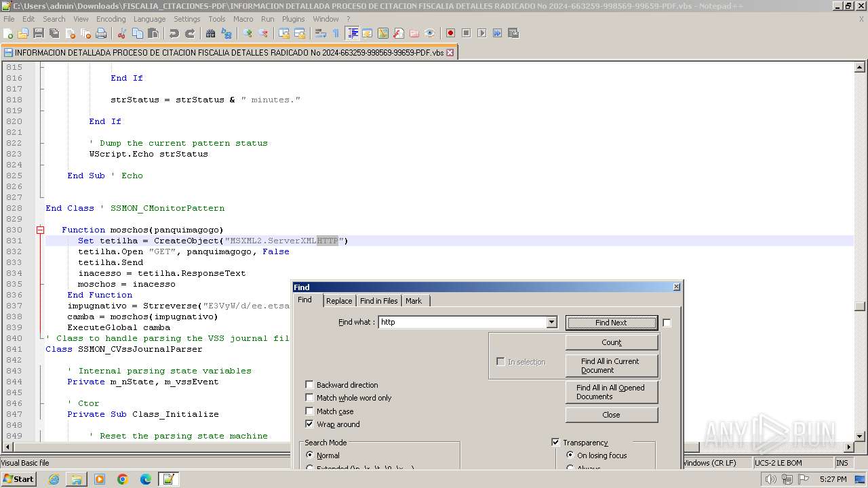The width and height of the screenshot is (868, 488).
Task: Open the Language menu
Action: pyautogui.click(x=149, y=19)
